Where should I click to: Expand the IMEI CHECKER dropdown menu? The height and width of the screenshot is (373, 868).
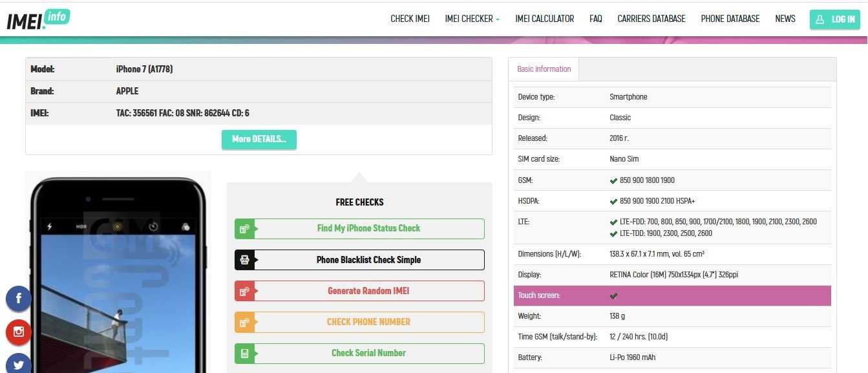(472, 19)
